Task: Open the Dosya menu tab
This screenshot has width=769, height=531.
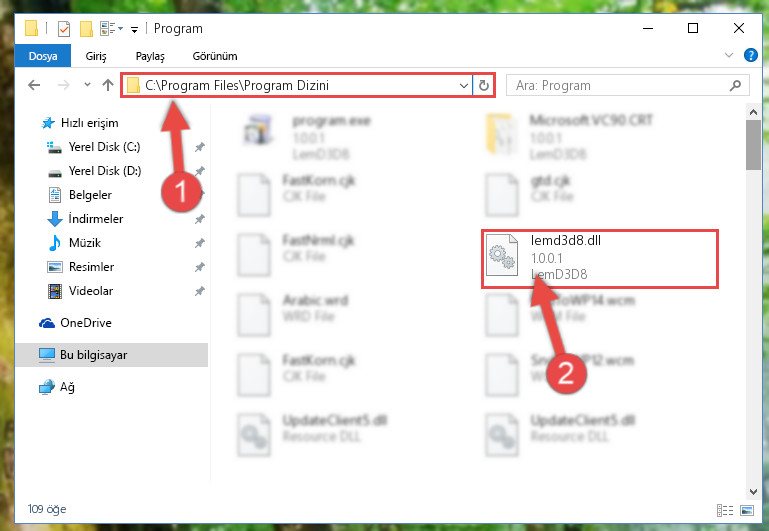Action: 43,56
